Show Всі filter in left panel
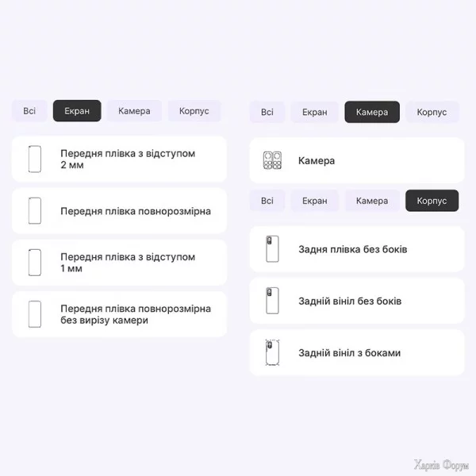 pyautogui.click(x=29, y=111)
